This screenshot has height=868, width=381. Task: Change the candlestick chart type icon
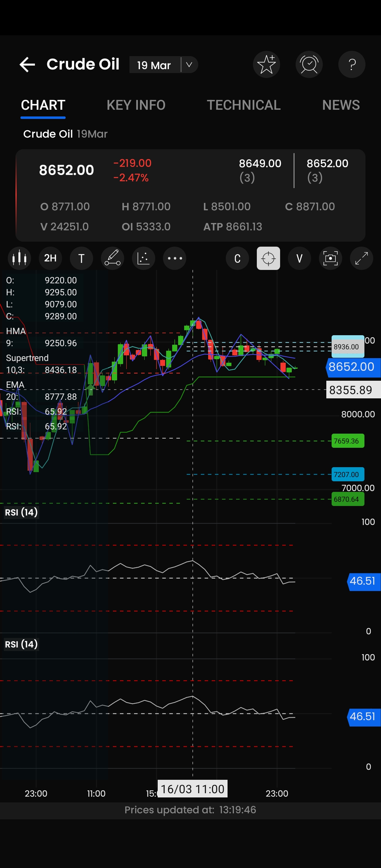pos(19,258)
